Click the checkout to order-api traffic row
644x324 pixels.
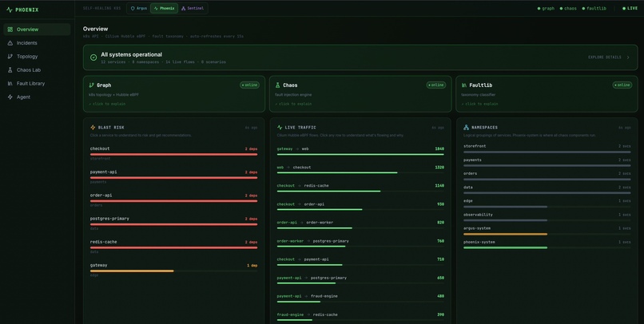pos(360,207)
